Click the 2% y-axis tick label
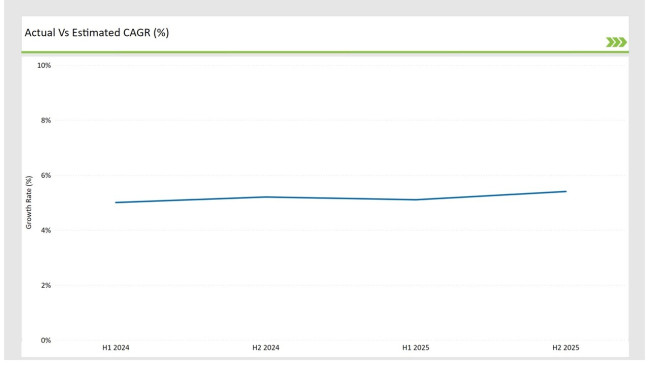The width and height of the screenshot is (650, 365). (x=46, y=285)
